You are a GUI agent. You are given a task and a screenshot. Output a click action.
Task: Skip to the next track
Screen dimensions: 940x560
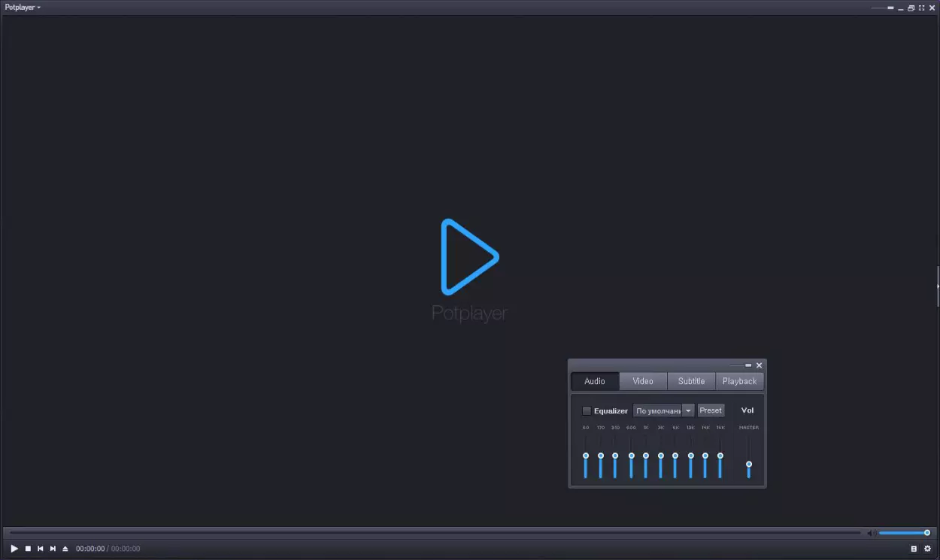click(53, 549)
